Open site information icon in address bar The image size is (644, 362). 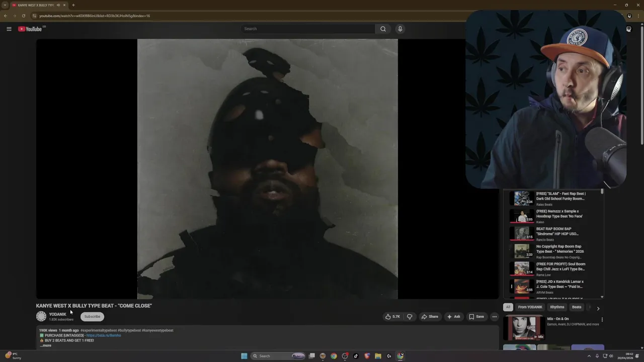pos(34,16)
